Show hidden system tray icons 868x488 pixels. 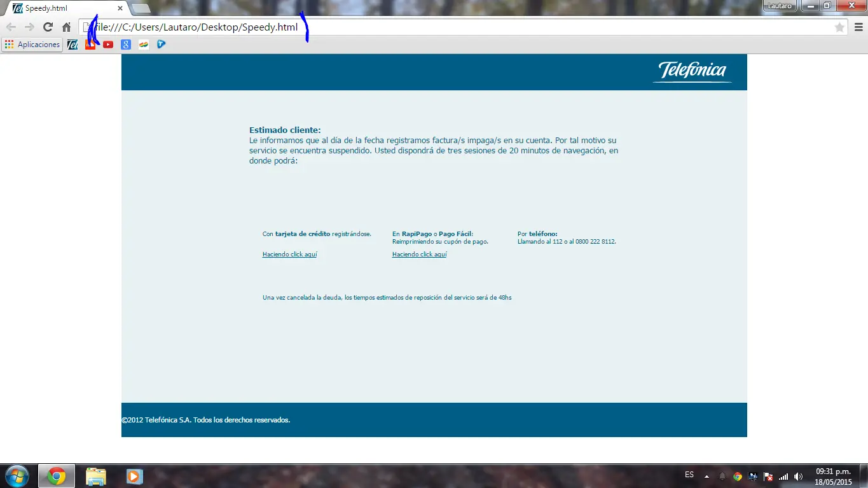706,476
